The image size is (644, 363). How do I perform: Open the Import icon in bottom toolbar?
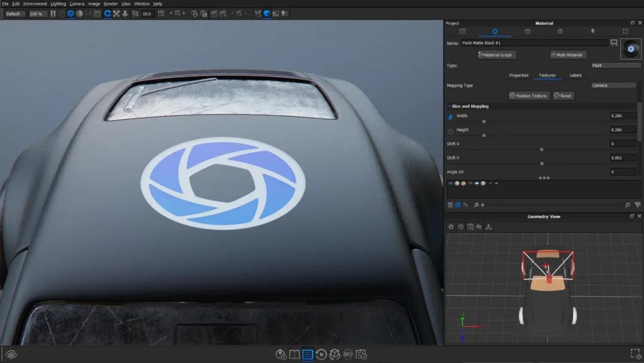point(281,355)
